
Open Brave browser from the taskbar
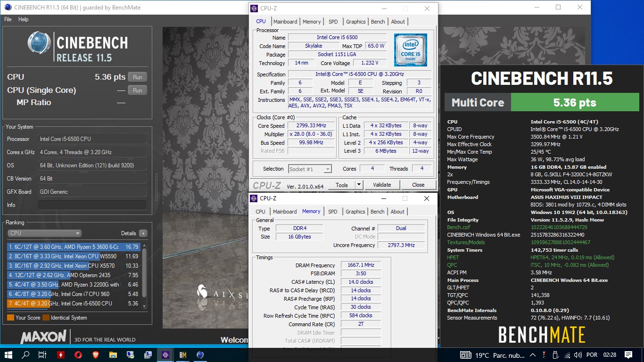click(x=95, y=355)
